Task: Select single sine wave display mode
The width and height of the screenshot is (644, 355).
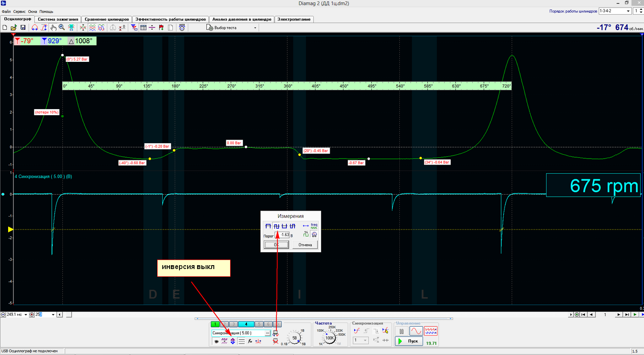Action: 416,331
